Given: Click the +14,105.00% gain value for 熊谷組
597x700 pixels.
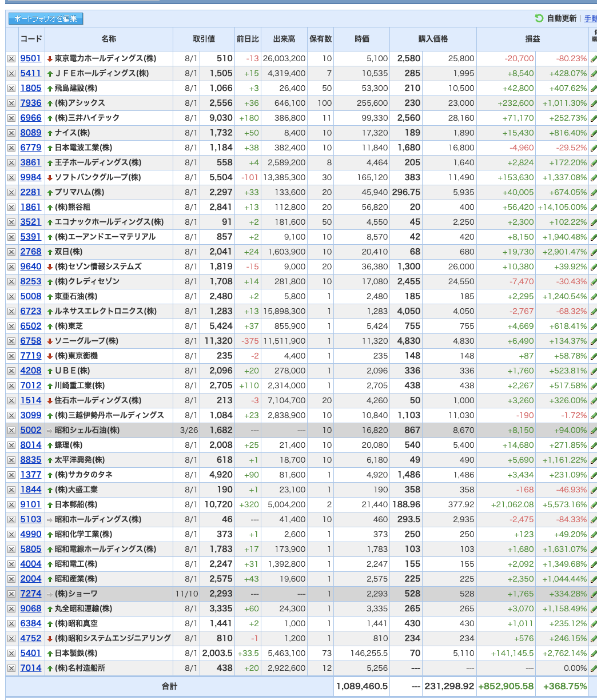Looking at the screenshot, I should [x=562, y=207].
